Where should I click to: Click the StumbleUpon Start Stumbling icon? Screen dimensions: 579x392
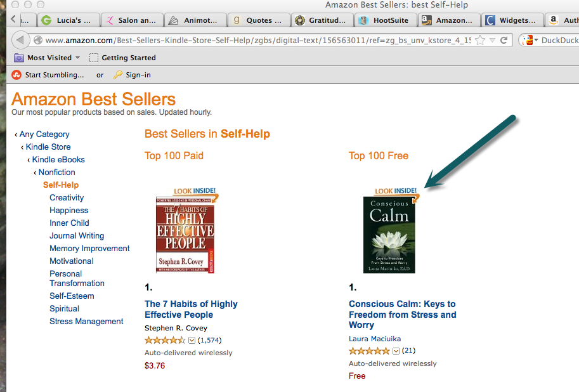16,75
